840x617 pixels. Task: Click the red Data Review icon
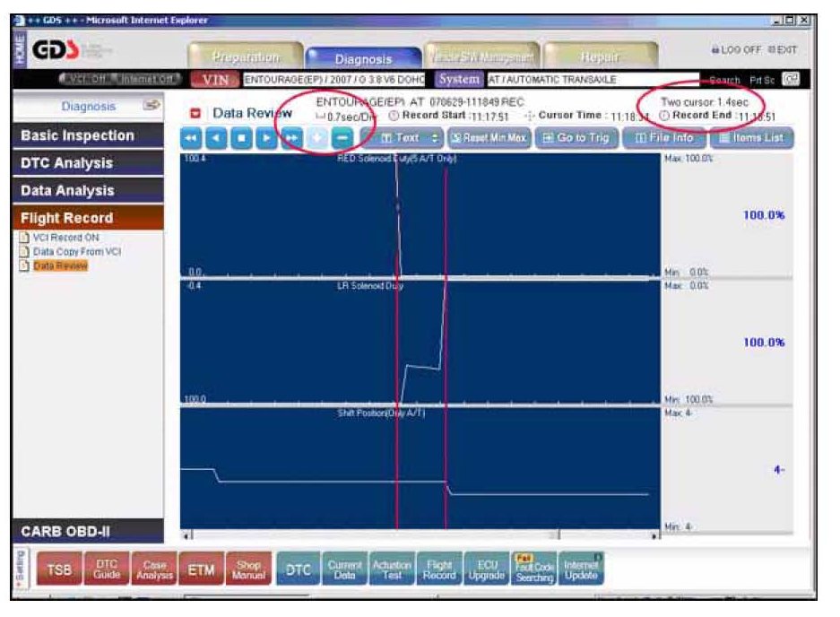coord(195,114)
